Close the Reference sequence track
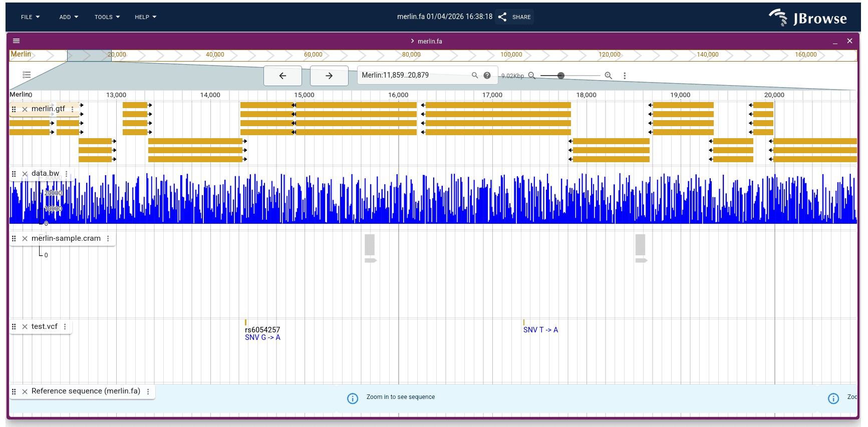868x427 pixels. coord(25,392)
